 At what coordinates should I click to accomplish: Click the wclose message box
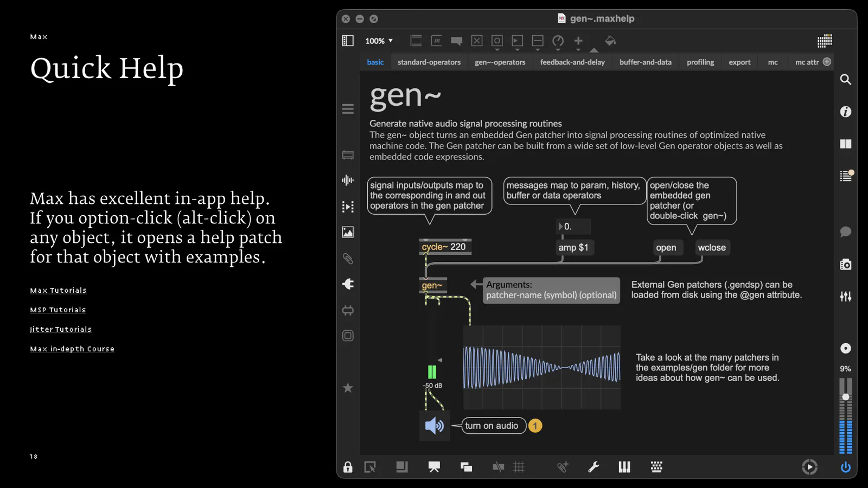[712, 248]
